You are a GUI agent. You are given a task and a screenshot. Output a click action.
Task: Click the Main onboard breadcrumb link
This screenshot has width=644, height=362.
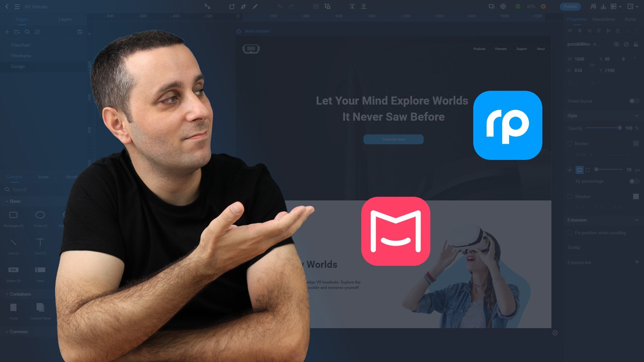(257, 31)
